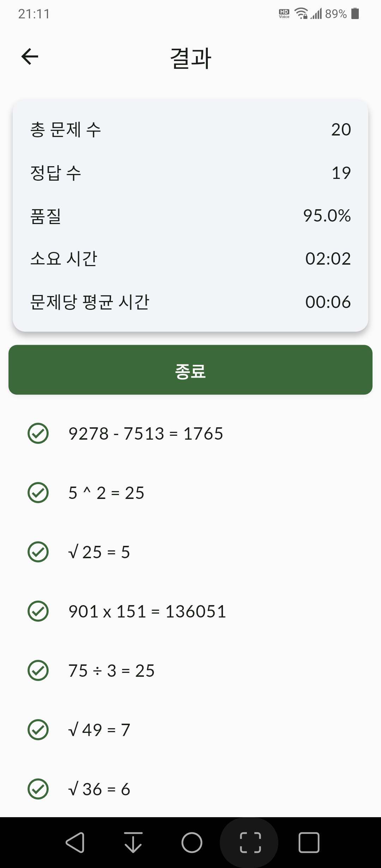This screenshot has height=868, width=381.
Task: Tap the 품질 95.0% row
Action: [190, 216]
